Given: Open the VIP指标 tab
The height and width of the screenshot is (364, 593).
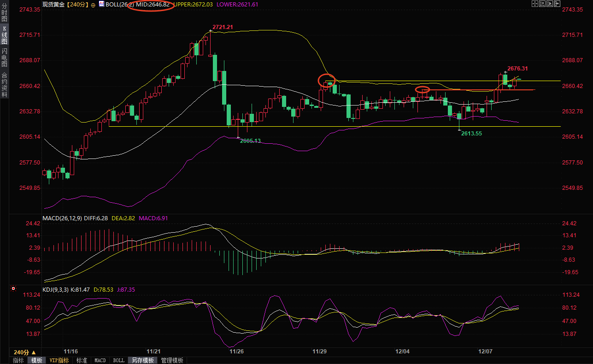Looking at the screenshot, I should (59, 360).
